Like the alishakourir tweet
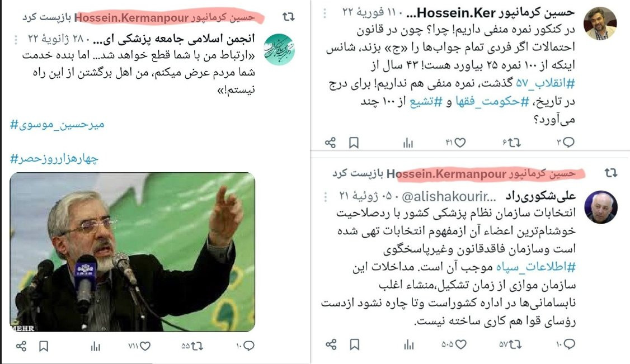This screenshot has width=630, height=364. coord(454,344)
